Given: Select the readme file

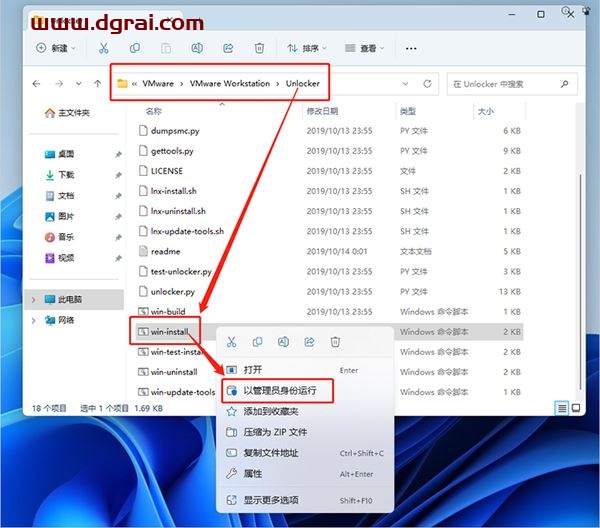Looking at the screenshot, I should coord(159,251).
